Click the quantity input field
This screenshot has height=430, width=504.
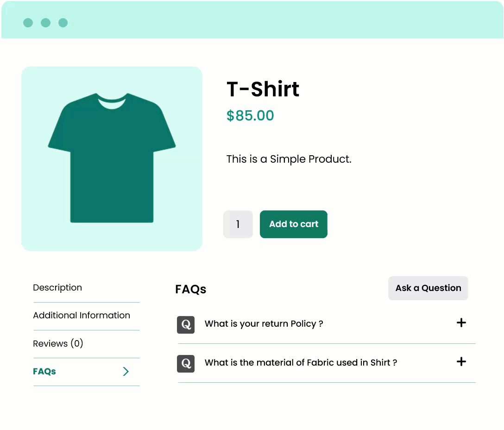pos(238,224)
